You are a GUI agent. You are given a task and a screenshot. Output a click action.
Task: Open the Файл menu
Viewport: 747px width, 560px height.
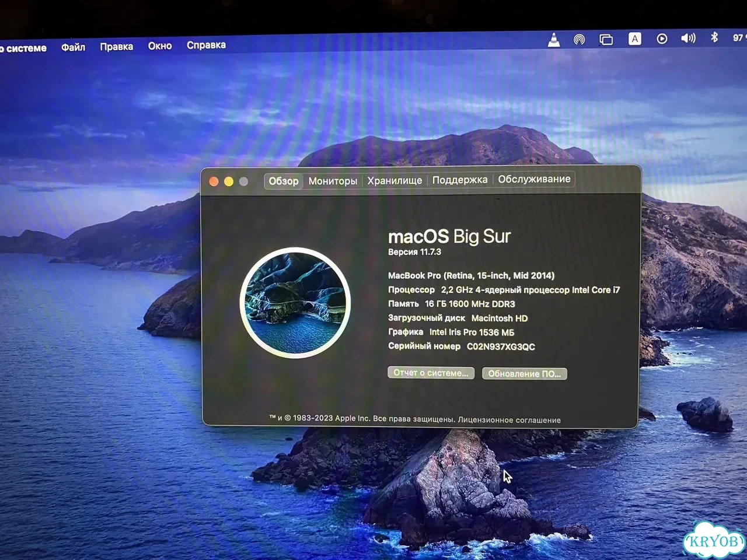[73, 47]
